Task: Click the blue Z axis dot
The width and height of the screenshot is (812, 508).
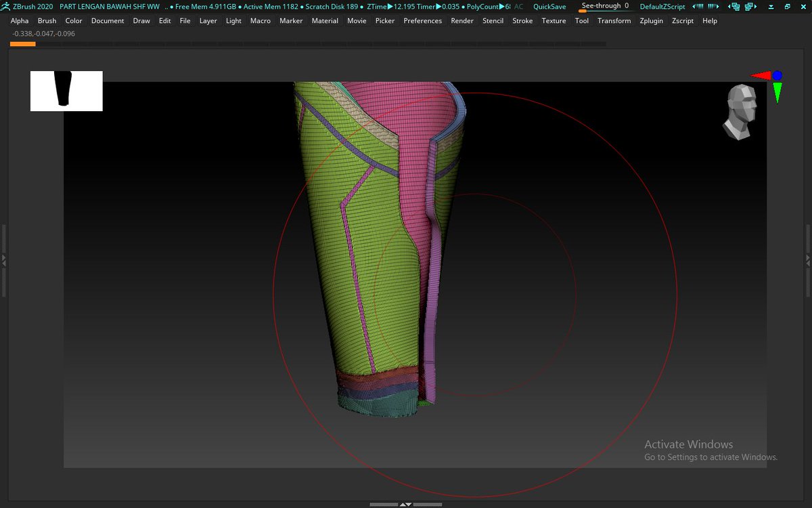Action: pos(777,75)
